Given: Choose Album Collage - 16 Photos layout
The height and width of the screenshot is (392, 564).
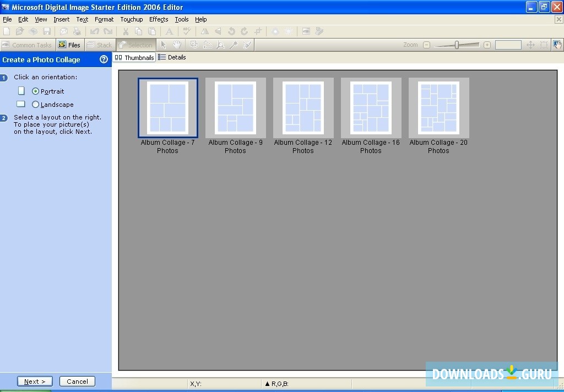Looking at the screenshot, I should pos(371,116).
